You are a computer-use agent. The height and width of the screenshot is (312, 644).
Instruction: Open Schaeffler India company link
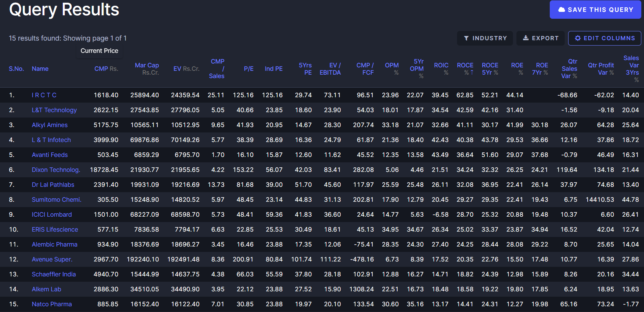click(x=54, y=274)
